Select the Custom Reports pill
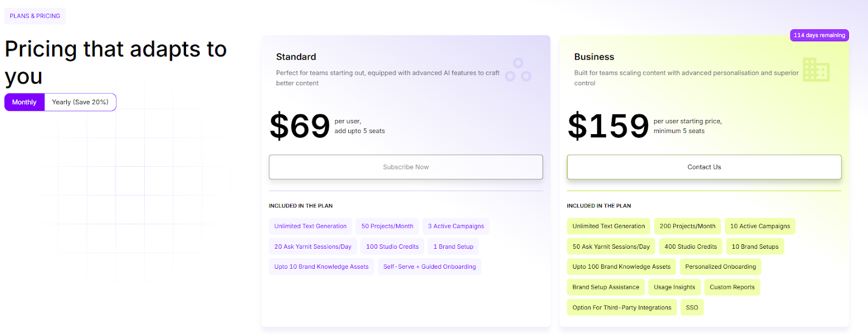 (x=732, y=287)
